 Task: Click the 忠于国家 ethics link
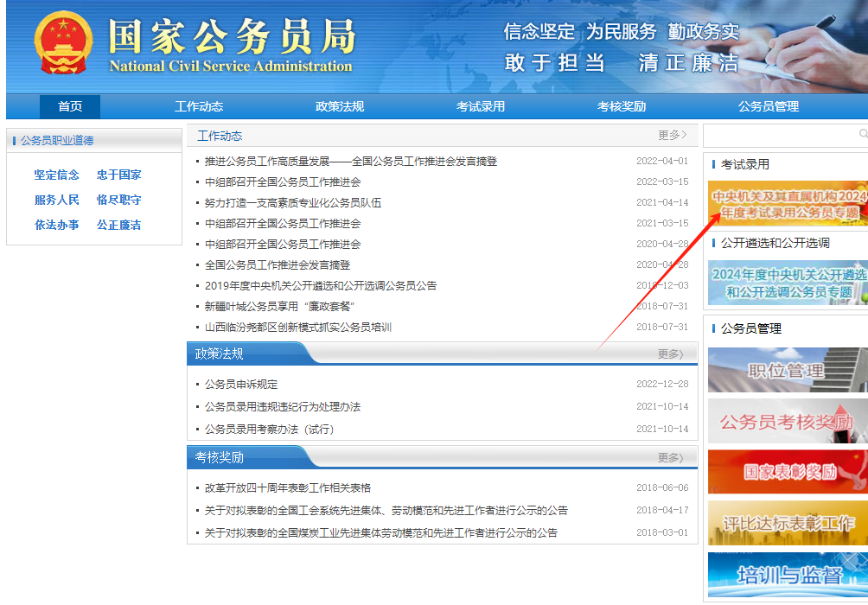(119, 175)
